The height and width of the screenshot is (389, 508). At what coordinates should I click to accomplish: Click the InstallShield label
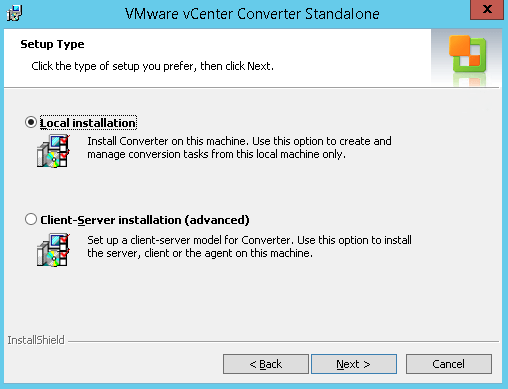(x=36, y=340)
